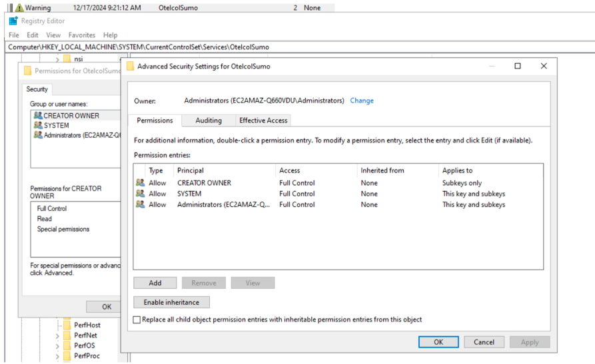
Task: Click the Registry Editor app icon
Action: pyautogui.click(x=13, y=21)
